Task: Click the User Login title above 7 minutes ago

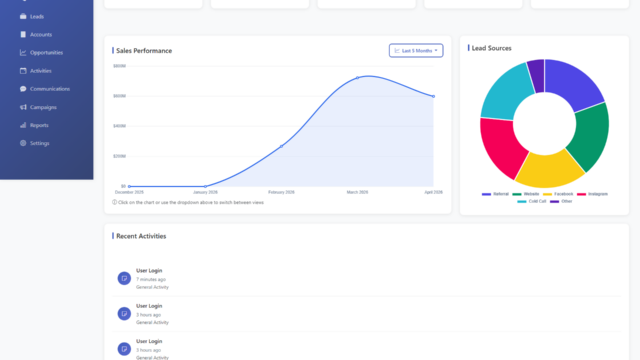Action: coord(149,271)
